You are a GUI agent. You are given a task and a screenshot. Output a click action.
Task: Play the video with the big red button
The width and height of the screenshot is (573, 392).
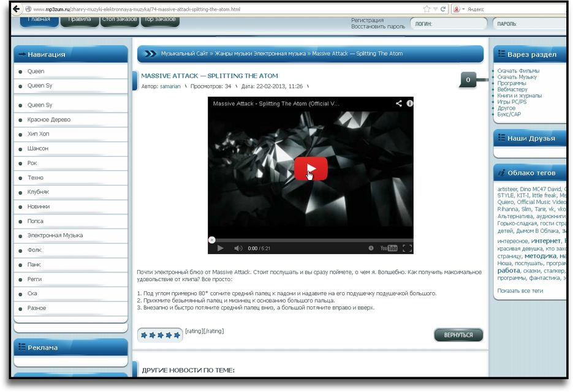tap(311, 168)
